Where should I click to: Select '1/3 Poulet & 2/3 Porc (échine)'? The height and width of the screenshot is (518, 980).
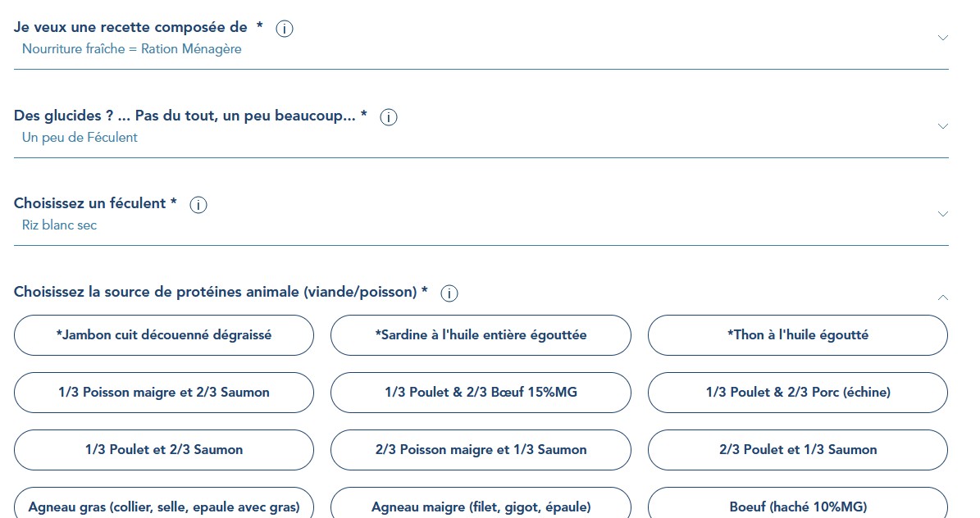click(797, 393)
